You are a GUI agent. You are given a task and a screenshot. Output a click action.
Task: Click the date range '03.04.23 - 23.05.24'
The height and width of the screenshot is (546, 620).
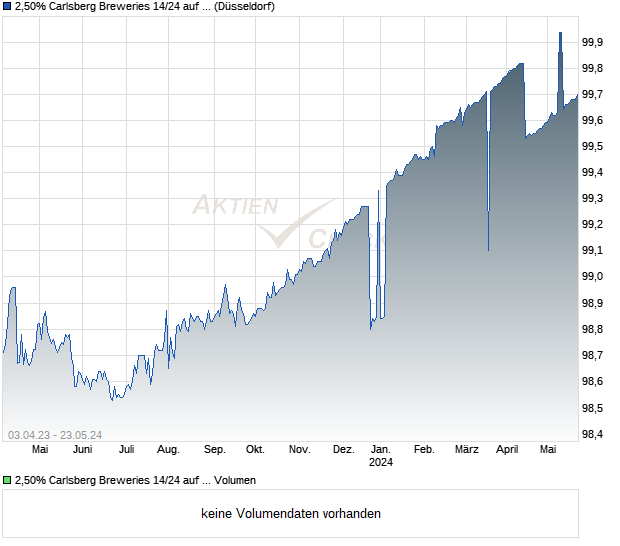point(55,435)
